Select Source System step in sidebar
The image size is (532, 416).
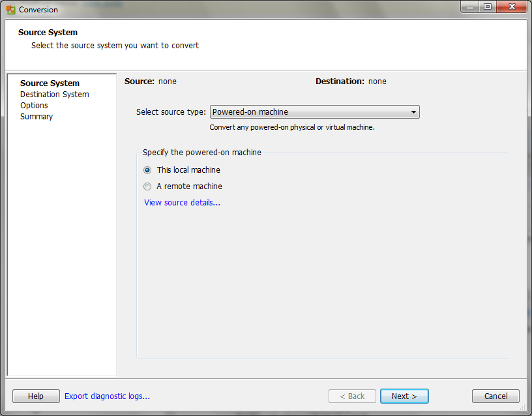(50, 83)
